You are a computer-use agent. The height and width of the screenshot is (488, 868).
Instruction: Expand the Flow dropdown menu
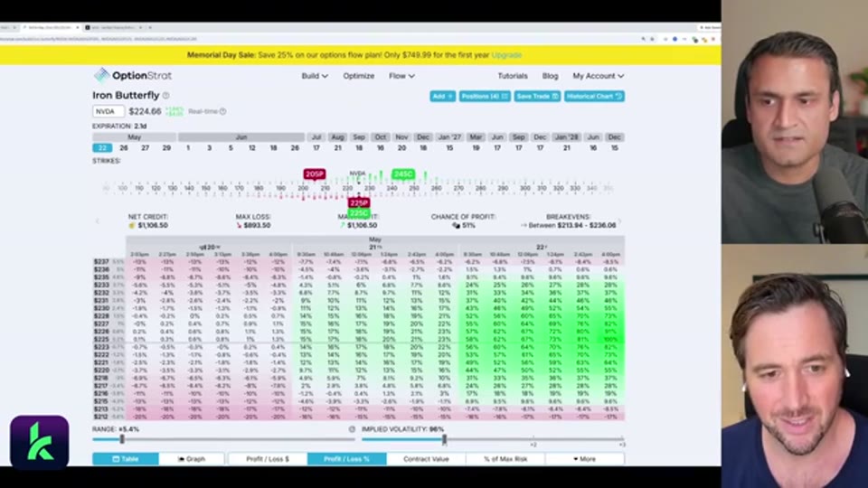pos(401,76)
